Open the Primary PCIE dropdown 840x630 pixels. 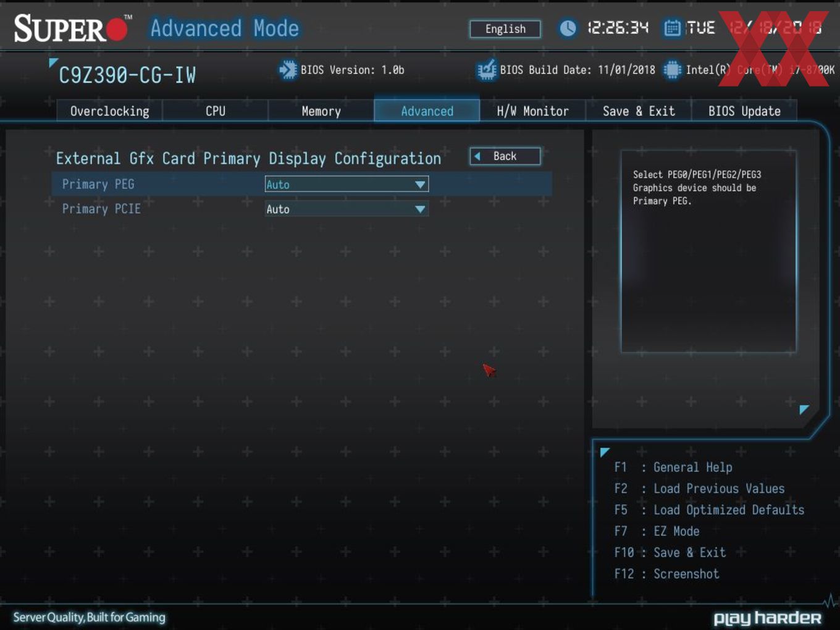(346, 209)
